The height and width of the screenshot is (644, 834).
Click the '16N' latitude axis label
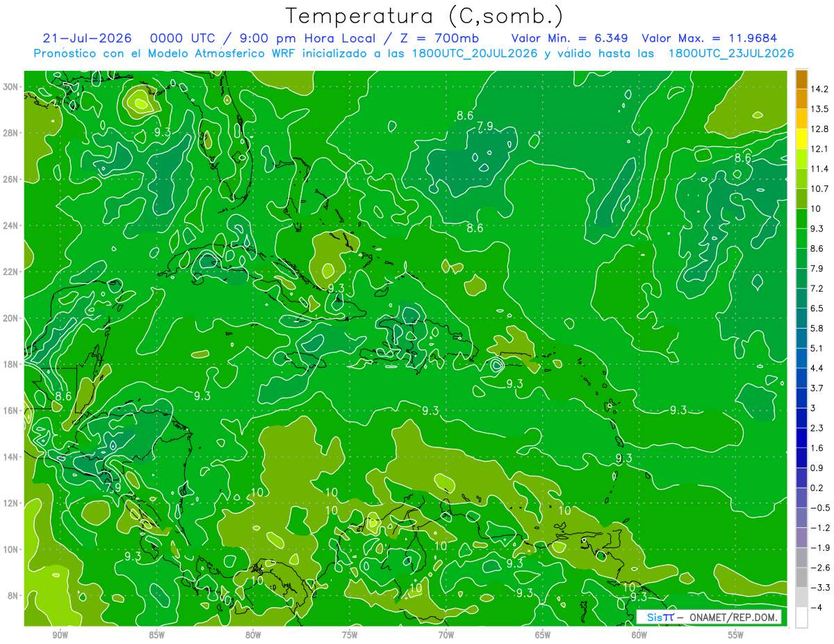pos(12,411)
